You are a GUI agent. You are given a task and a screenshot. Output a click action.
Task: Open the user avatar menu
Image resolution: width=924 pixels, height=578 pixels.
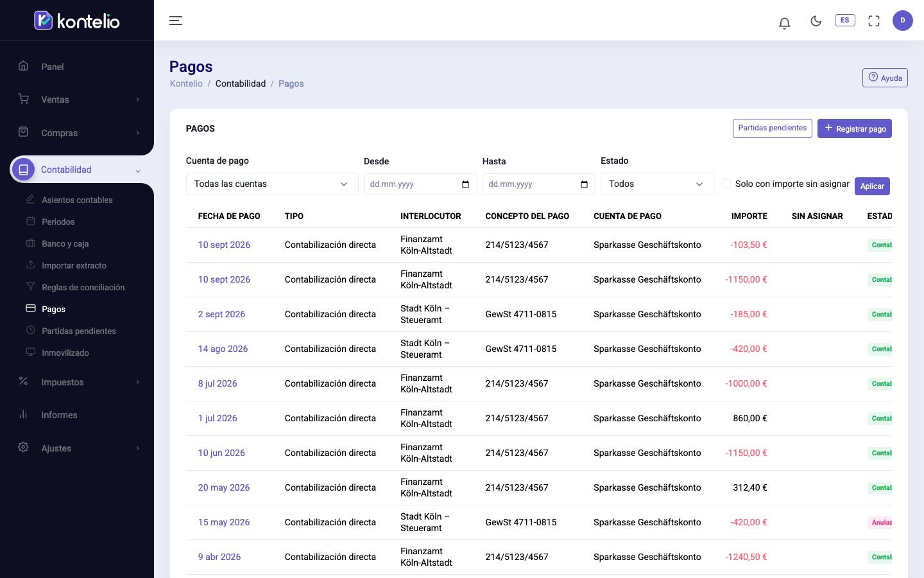903,21
